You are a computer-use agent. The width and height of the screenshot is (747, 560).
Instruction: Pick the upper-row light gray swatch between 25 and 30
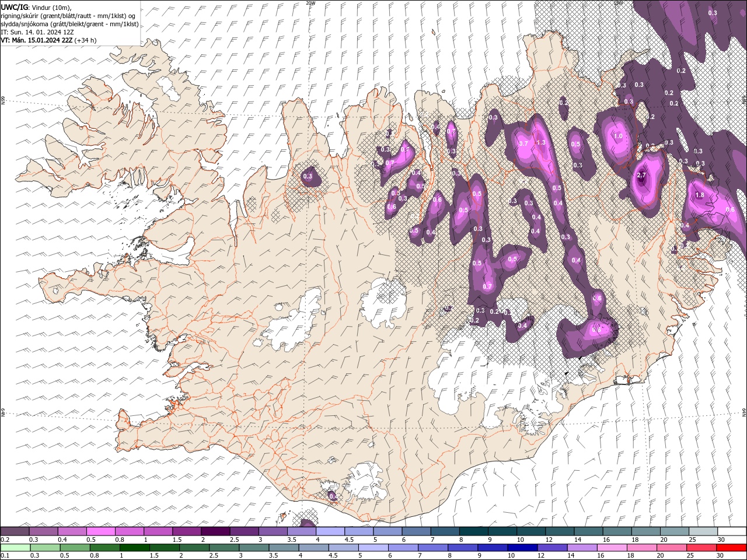[703, 531]
